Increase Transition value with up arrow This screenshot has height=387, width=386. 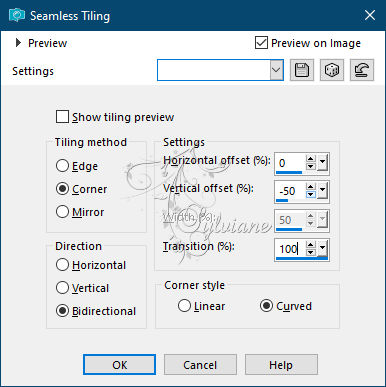point(311,245)
